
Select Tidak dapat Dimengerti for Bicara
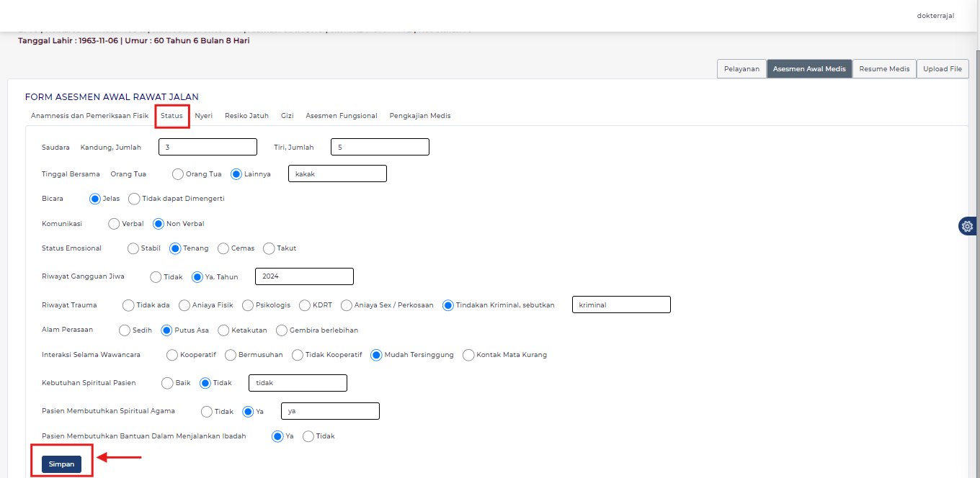(134, 199)
